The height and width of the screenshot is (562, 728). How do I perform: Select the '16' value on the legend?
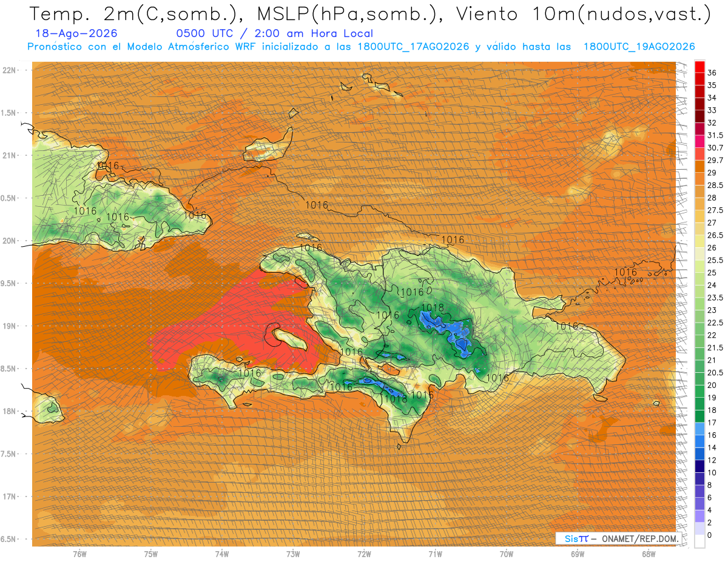point(712,435)
